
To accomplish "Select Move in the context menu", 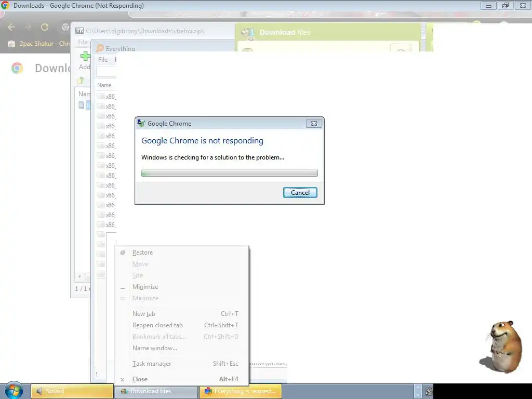I will pyautogui.click(x=182, y=264).
